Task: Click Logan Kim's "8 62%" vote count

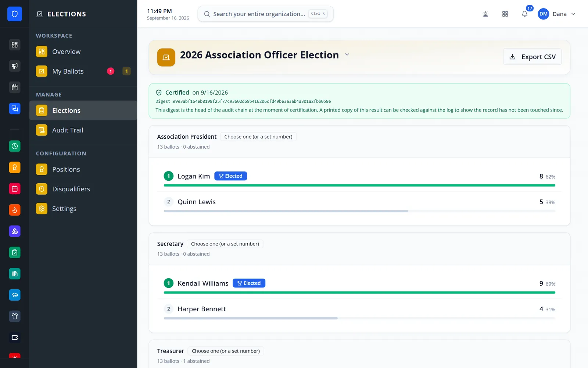Action: coord(547,176)
